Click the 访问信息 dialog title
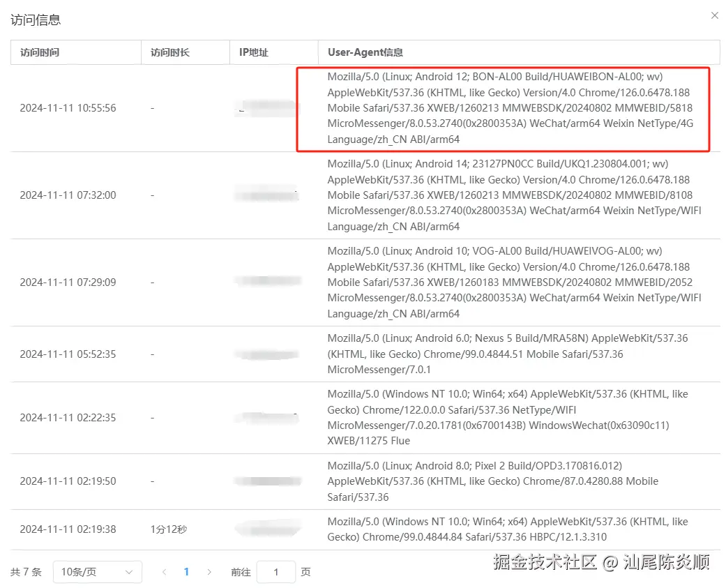726x588 pixels. coord(36,20)
